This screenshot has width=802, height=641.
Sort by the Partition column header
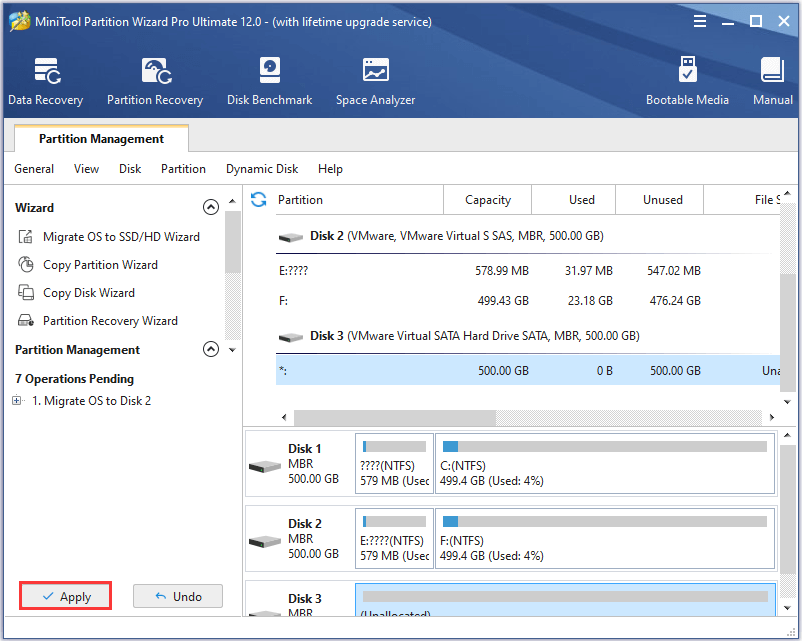(358, 200)
